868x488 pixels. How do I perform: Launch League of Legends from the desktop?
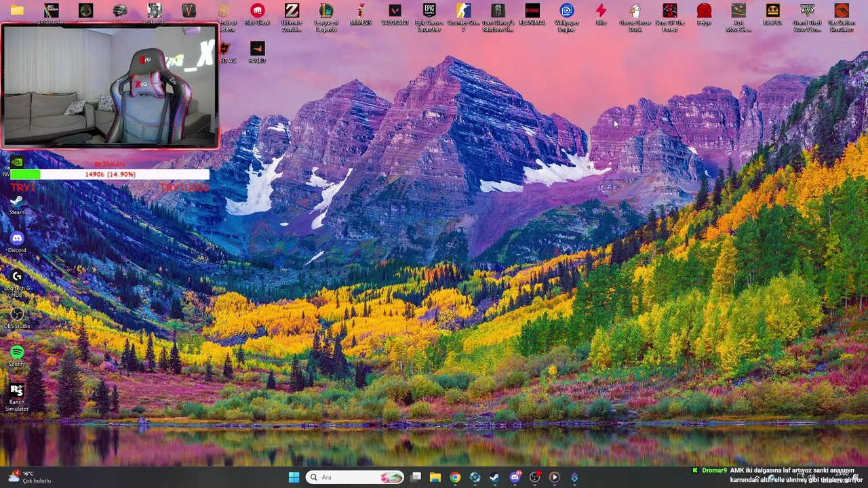click(x=326, y=18)
